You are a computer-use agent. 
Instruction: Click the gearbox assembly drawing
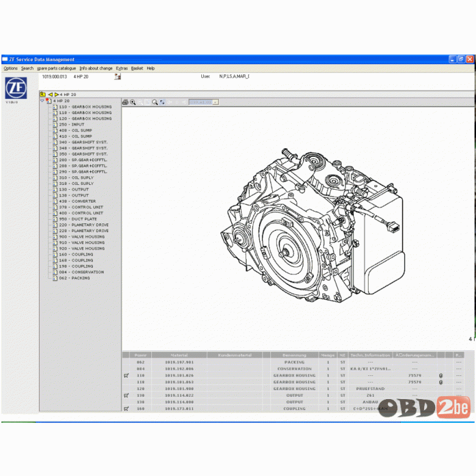(312, 225)
